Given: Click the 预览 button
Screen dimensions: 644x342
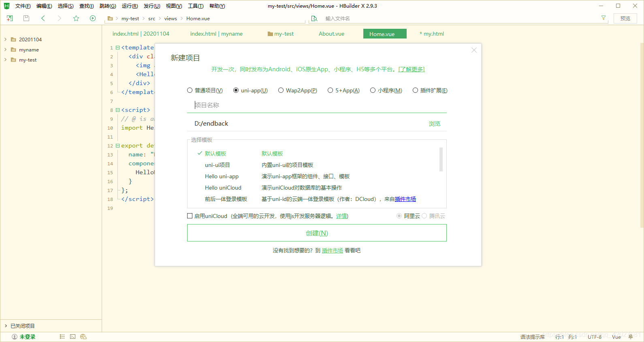Looking at the screenshot, I should click(625, 18).
